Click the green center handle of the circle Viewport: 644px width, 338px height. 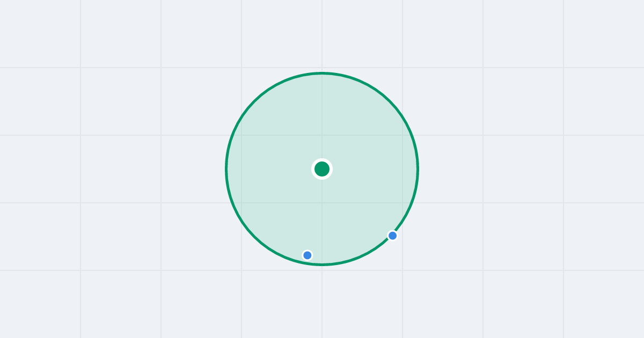point(322,169)
